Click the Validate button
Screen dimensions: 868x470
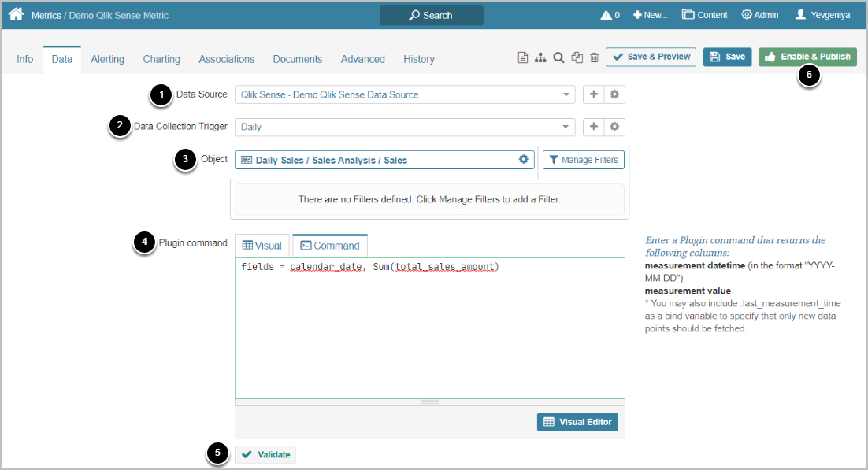click(x=265, y=454)
